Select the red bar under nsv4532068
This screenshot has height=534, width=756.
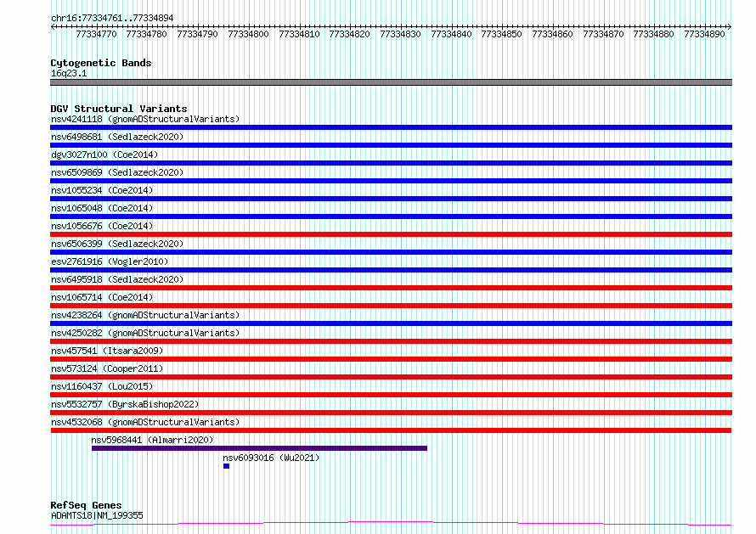(391, 430)
